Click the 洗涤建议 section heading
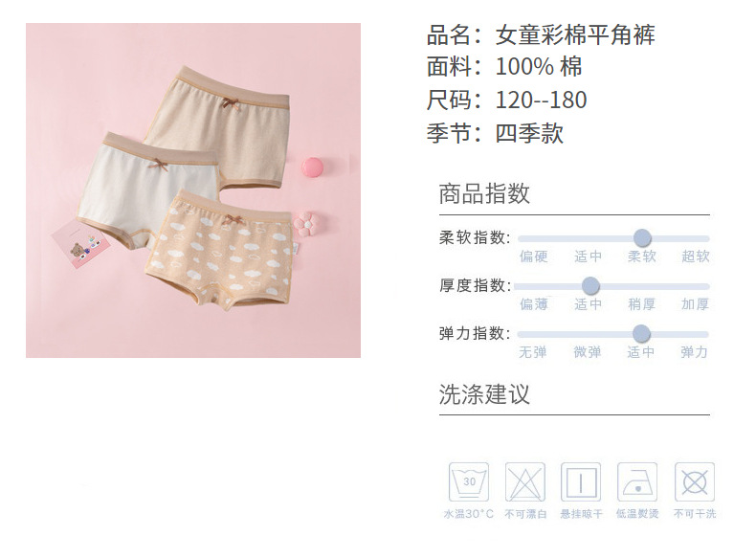The height and width of the screenshot is (558, 756). click(x=484, y=394)
